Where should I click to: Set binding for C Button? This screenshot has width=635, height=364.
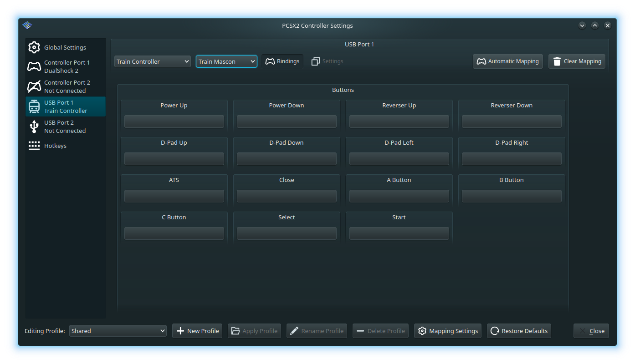[x=174, y=233]
